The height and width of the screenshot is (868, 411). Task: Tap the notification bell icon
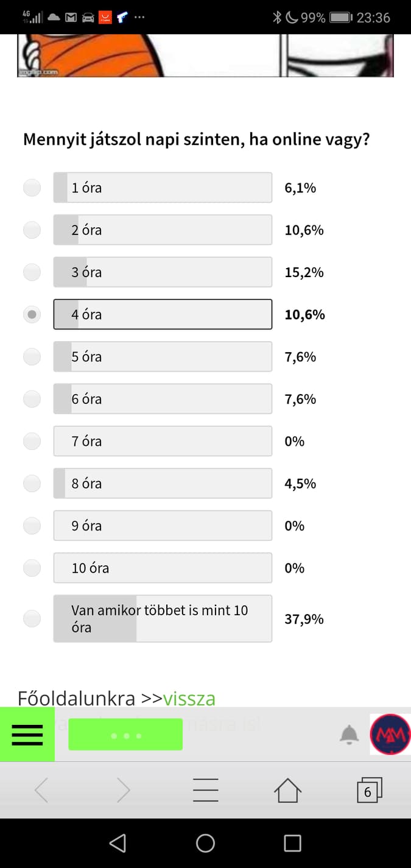click(349, 735)
